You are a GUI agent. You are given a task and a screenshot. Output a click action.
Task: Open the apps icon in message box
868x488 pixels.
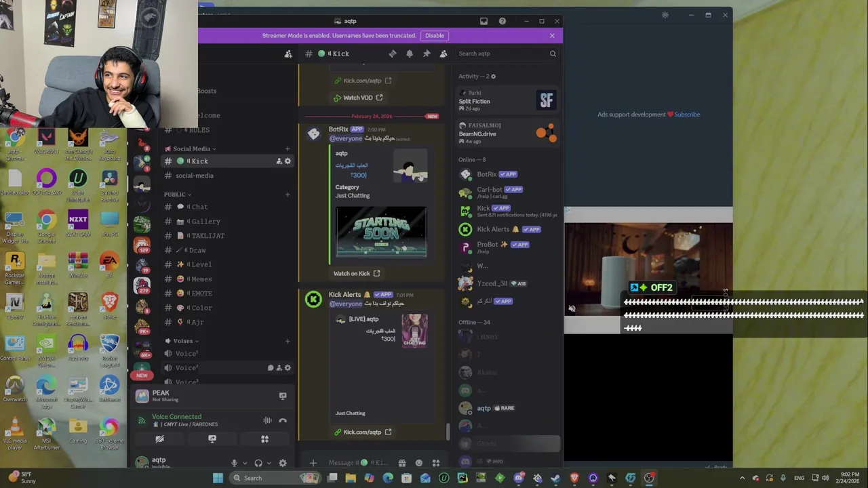(436, 463)
